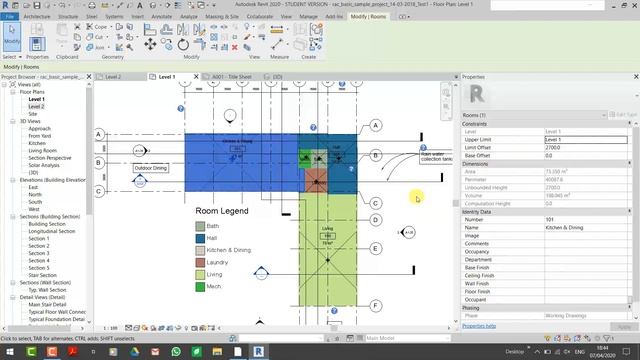The width and height of the screenshot is (640, 360).
Task: Click the Kitchen & Dining legend swatch
Action: (200, 250)
